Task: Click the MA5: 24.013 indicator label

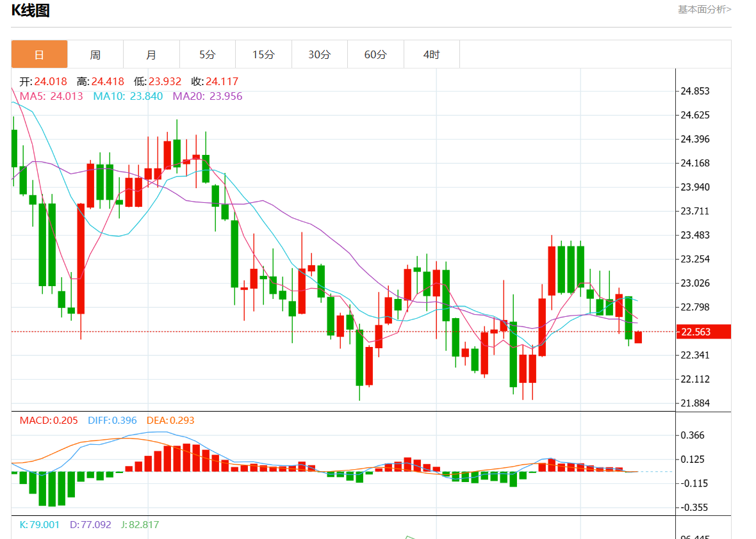Action: (51, 96)
